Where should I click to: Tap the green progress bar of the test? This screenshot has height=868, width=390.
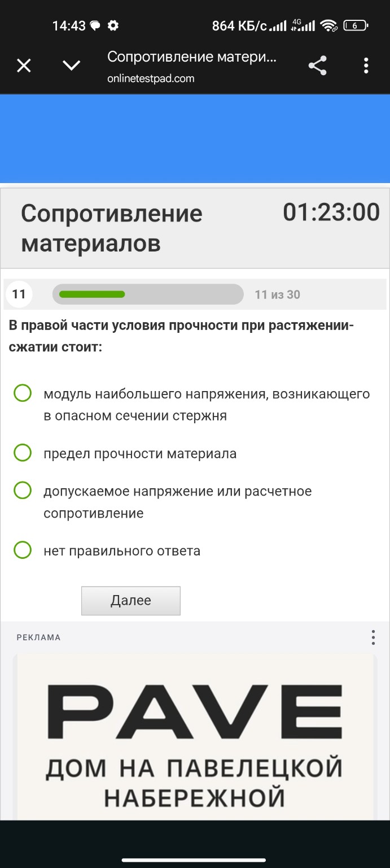[147, 294]
